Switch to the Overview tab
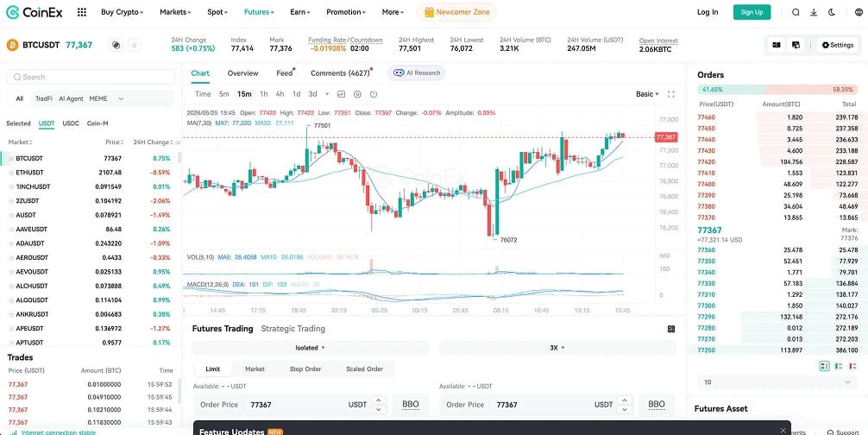 tap(242, 73)
